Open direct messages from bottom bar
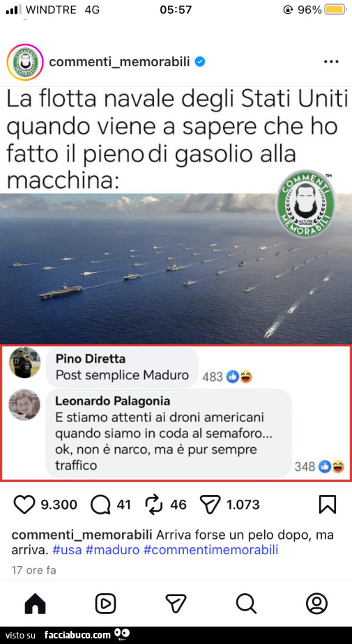Viewport: 352px width, 644px height. point(176,604)
